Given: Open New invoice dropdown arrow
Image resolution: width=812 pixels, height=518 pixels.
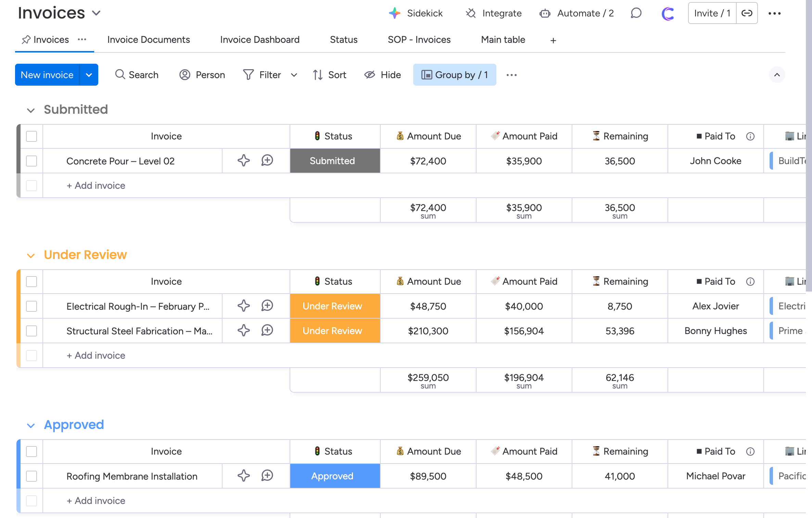Looking at the screenshot, I should tap(89, 75).
